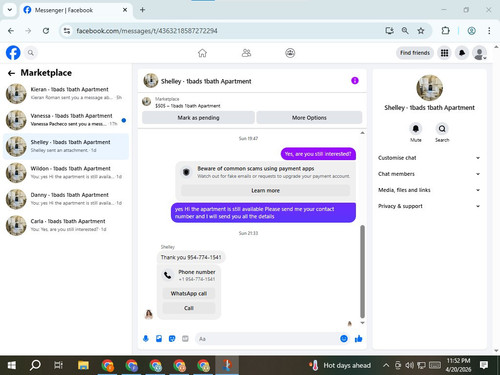Open the Windows Start menu

[11, 365]
